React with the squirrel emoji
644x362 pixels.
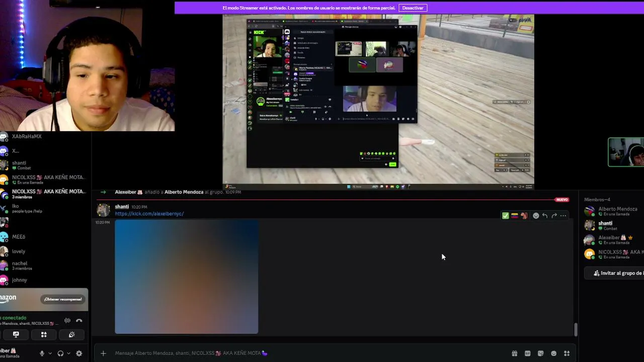pyautogui.click(x=524, y=216)
